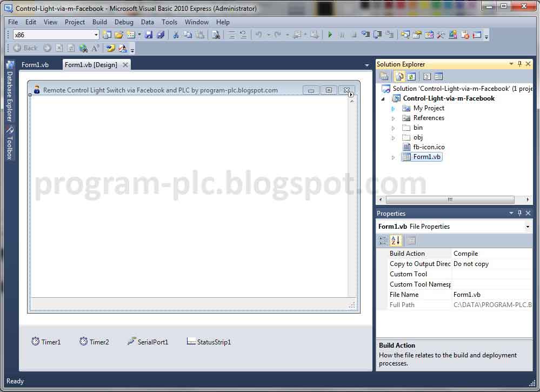
Task: Click the Copy toolbar icon
Action: coord(188,35)
